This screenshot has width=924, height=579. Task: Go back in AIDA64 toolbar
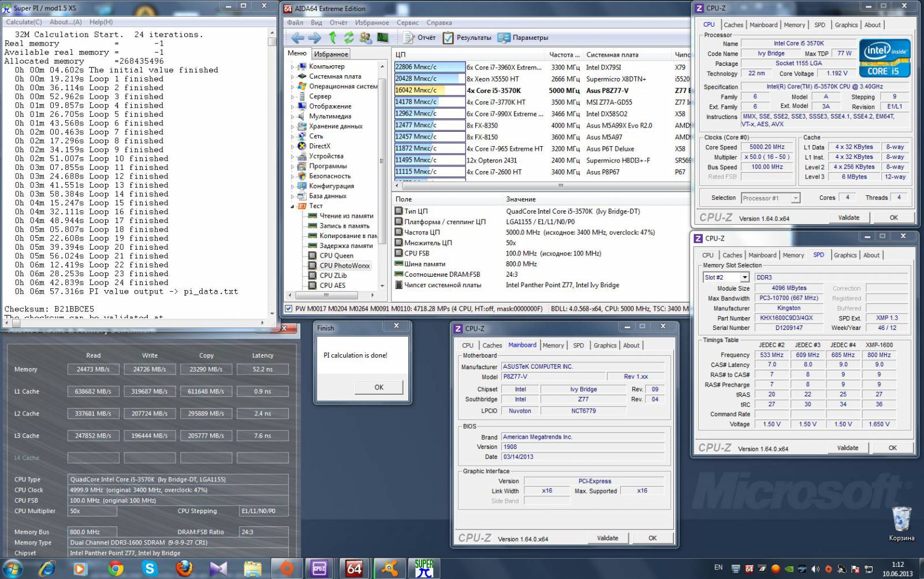point(298,38)
